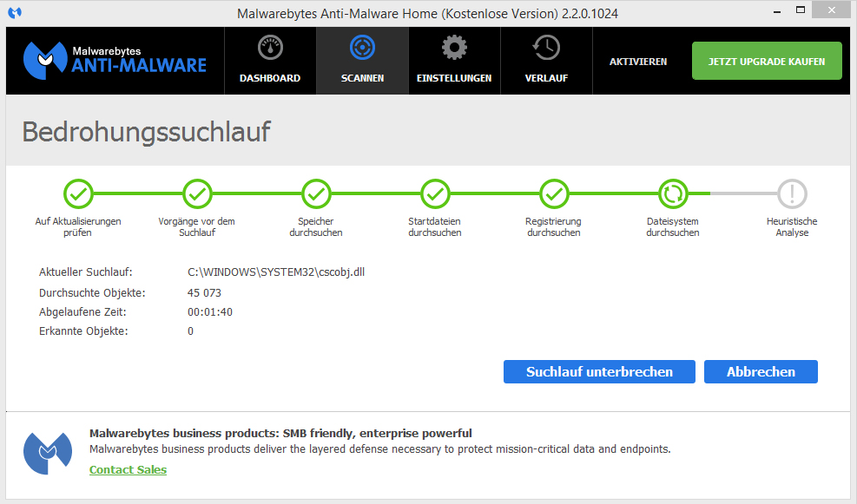Pause scan with Suchlauf unterbrechen
The height and width of the screenshot is (504, 857).
click(x=599, y=372)
